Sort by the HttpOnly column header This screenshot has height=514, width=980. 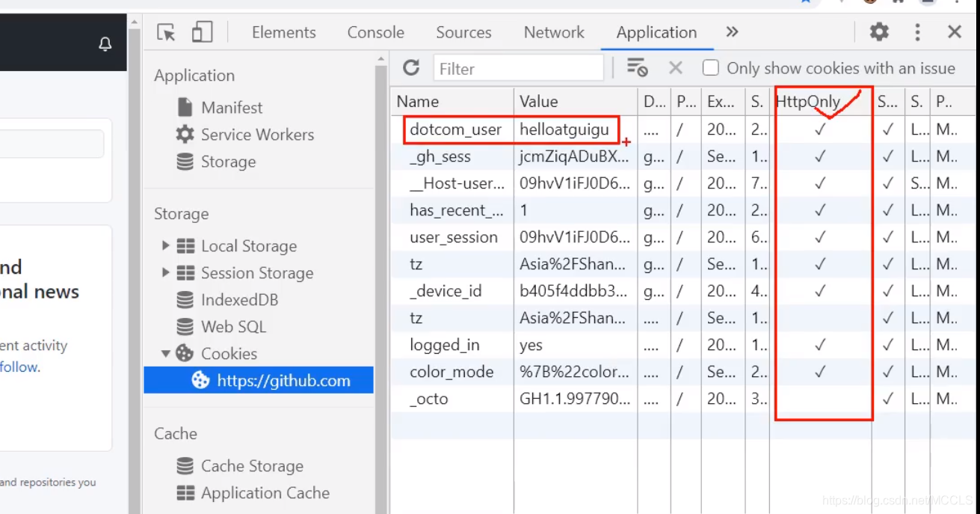(821, 101)
